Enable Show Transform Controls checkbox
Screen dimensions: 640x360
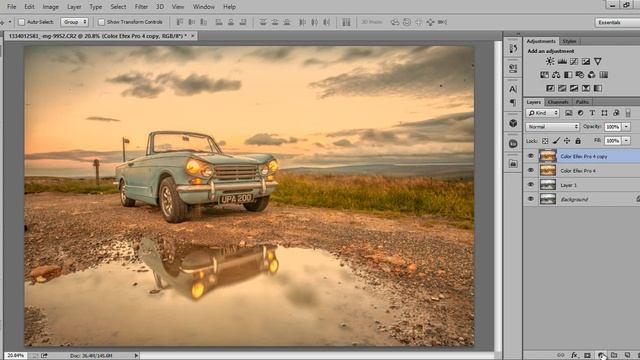point(101,22)
